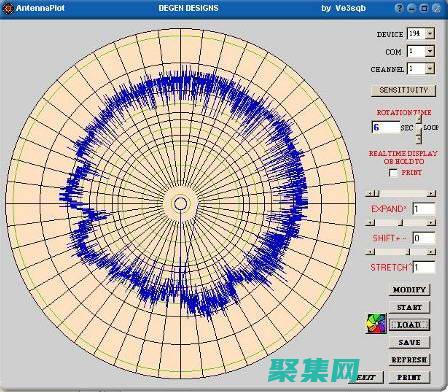The height and width of the screenshot is (392, 448).
Task: Click the SHIFT value field
Action: [x=424, y=238]
